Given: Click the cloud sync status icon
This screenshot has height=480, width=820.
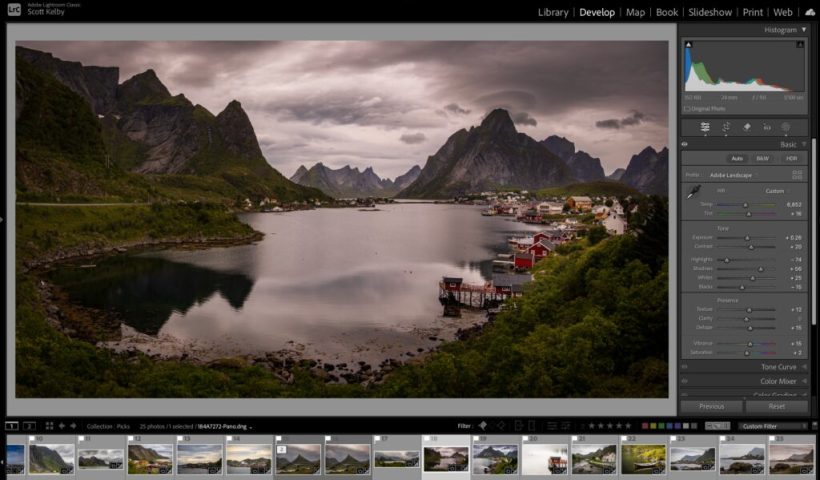Looking at the screenshot, I should coord(810,12).
